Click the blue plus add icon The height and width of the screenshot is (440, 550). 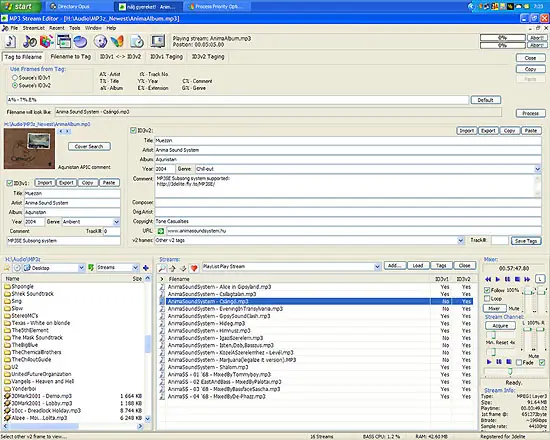(146, 268)
